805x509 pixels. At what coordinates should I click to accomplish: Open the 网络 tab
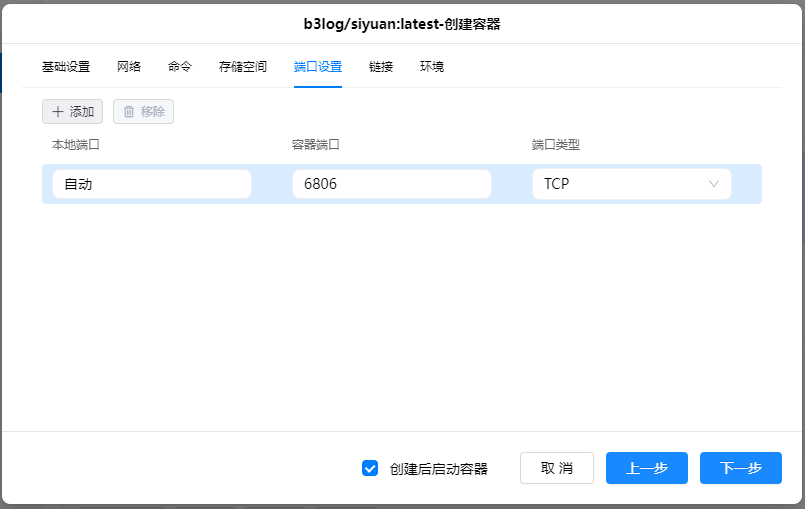(129, 67)
